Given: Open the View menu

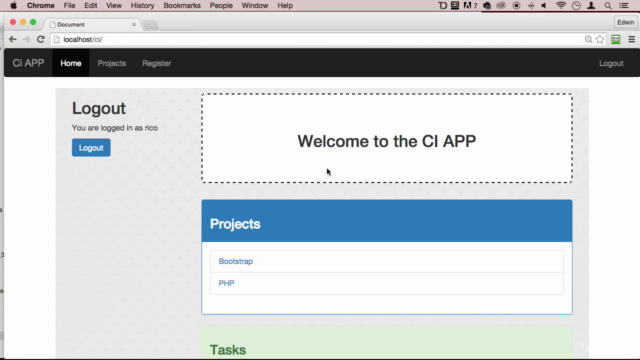Looking at the screenshot, I should pyautogui.click(x=114, y=6).
